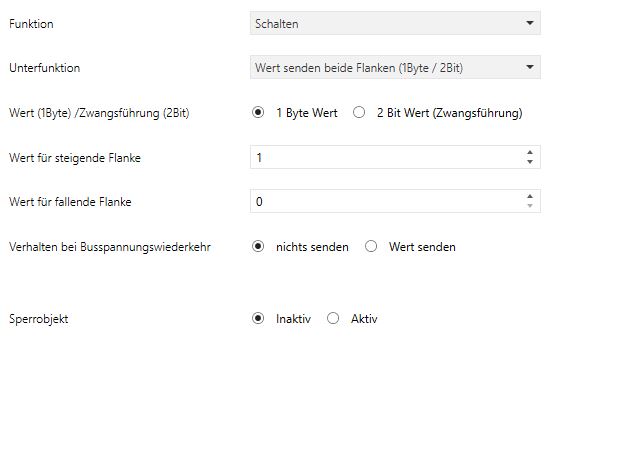Viewport: 628px width, 449px height.
Task: Click the Verhalten bei Busspannungswiederkehr label
Action: [x=109, y=246]
